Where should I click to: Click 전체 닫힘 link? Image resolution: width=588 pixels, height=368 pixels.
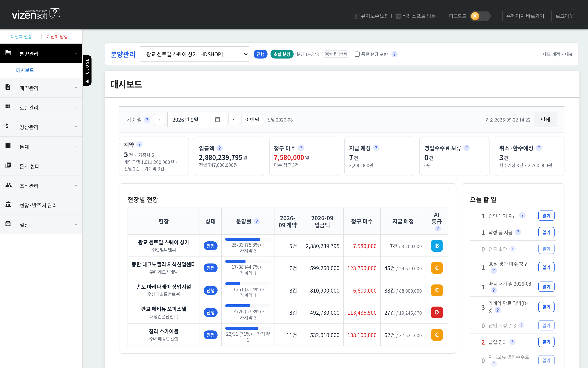coord(57,36)
